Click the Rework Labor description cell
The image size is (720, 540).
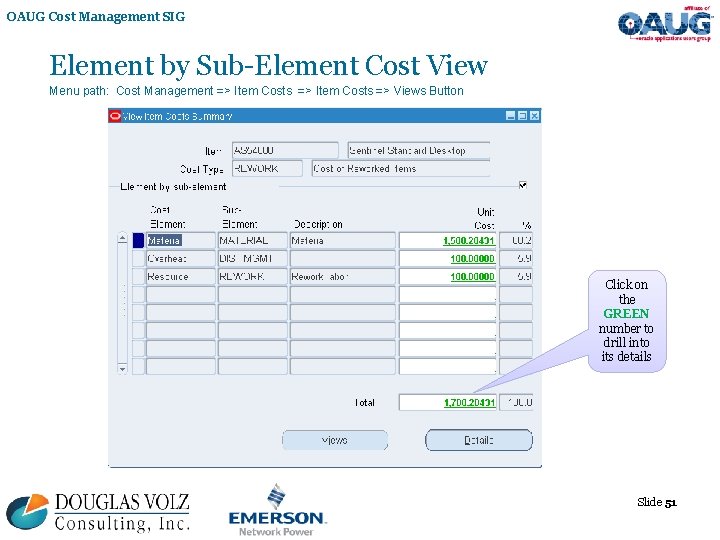click(343, 276)
